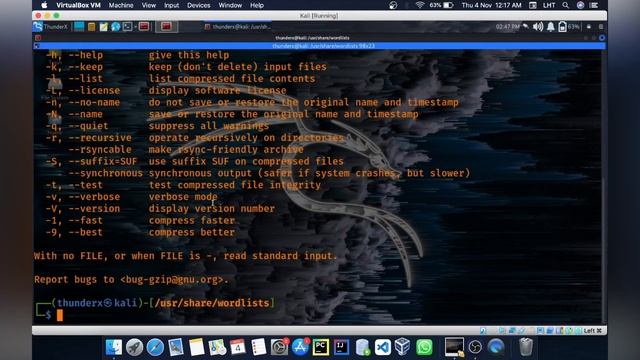Screen dimensions: 640x360
Task: Open the Window menu
Action: coord(230,5)
